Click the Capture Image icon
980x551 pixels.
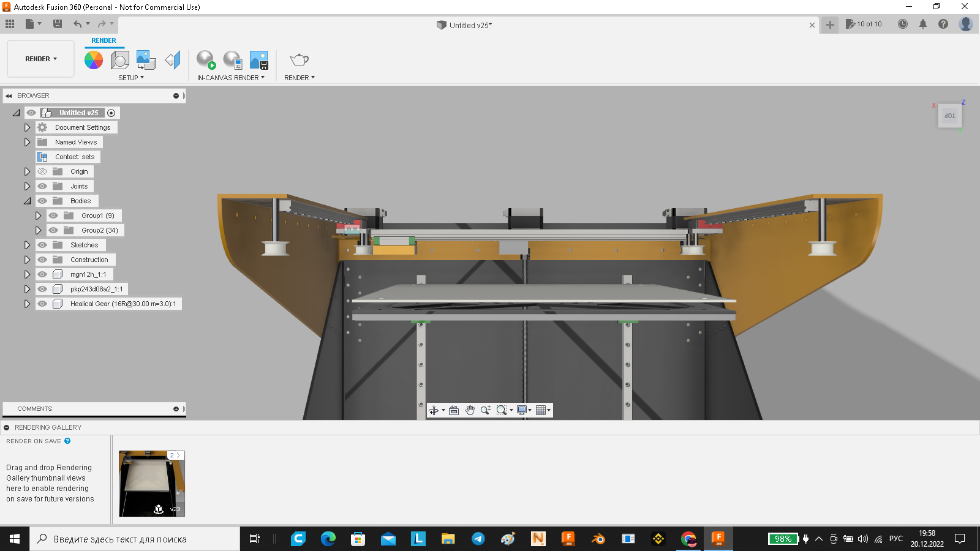[259, 60]
